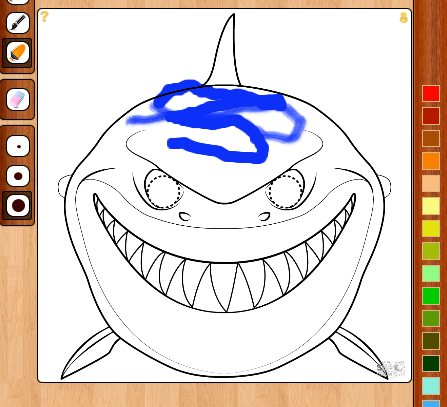447x407 pixels.
Task: Select the pink eraser tool
Action: point(18,99)
